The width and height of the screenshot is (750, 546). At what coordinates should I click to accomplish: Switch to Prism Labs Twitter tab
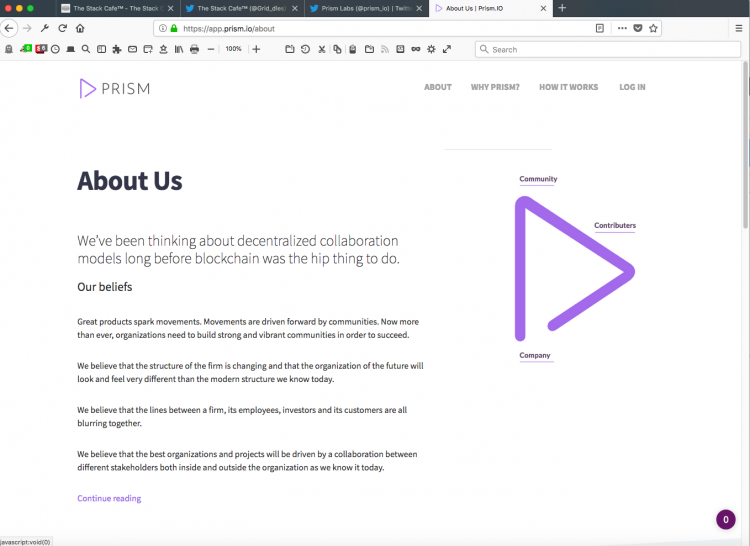366,8
